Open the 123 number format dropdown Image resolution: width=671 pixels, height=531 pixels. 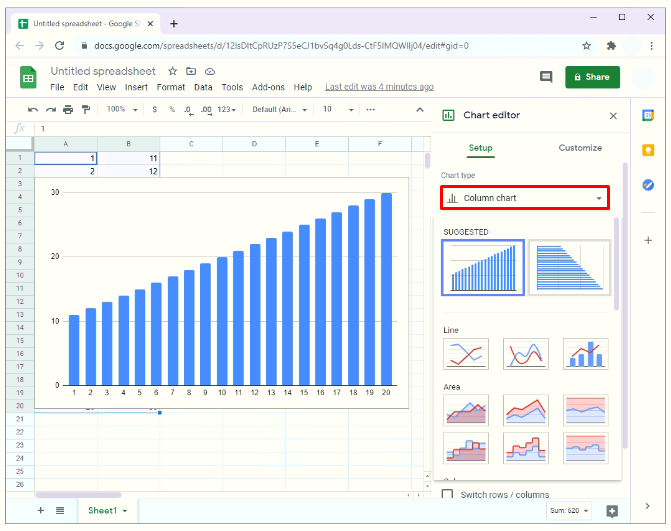pyautogui.click(x=226, y=110)
